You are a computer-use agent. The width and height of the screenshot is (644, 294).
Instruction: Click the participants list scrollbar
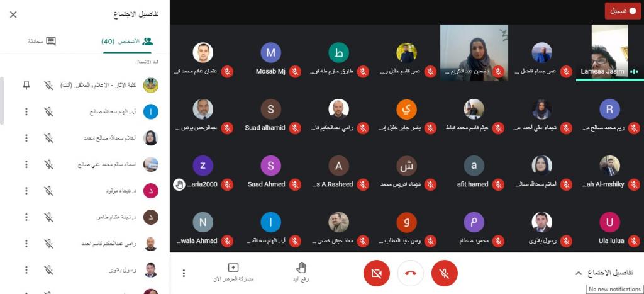[x=2, y=101]
